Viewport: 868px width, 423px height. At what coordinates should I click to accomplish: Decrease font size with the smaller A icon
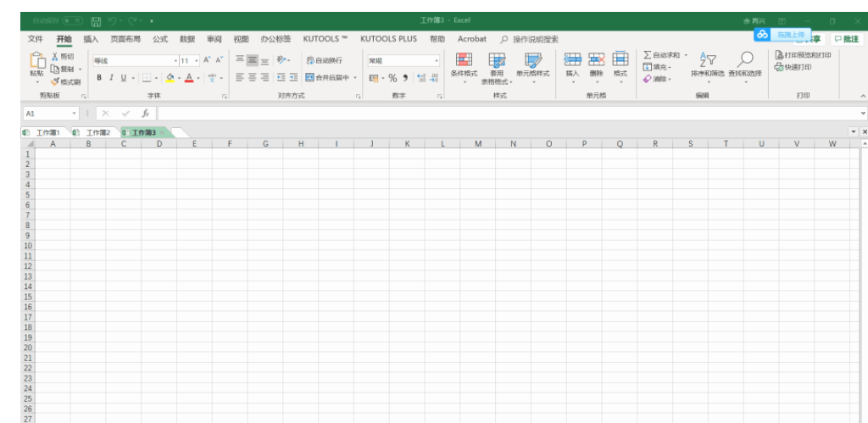220,60
